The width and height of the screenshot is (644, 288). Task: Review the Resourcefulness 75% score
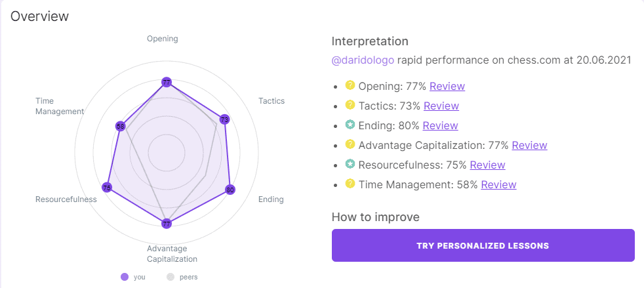point(487,165)
